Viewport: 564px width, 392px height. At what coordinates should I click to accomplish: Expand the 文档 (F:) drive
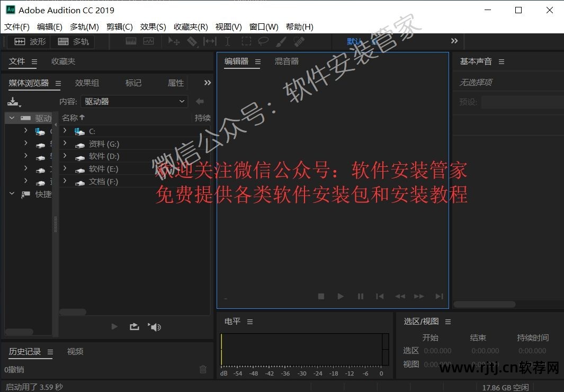pyautogui.click(x=65, y=181)
